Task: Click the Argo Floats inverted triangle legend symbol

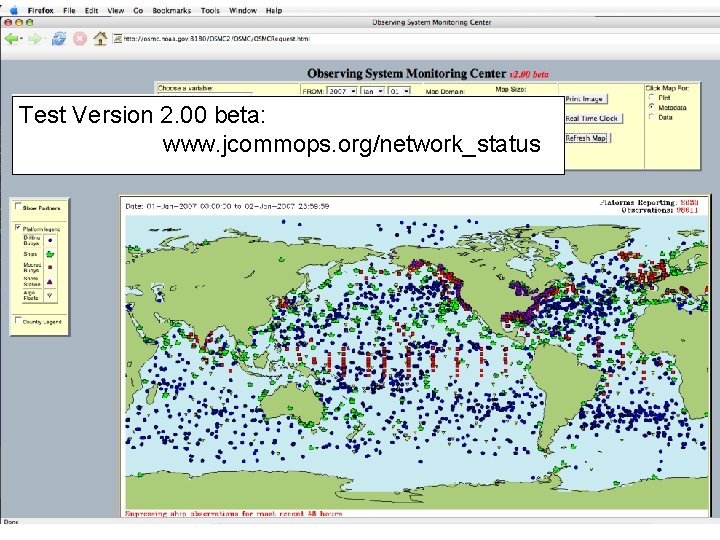Action: 50,296
